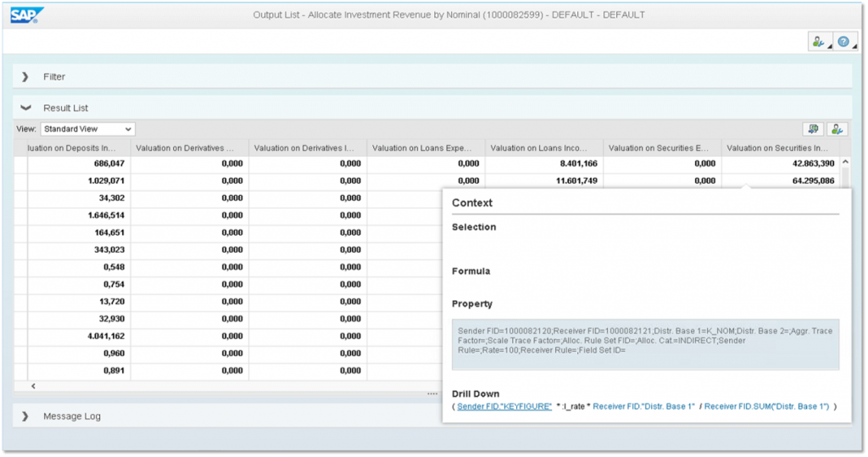Click the horizontal scroll left arrow

(x=33, y=386)
